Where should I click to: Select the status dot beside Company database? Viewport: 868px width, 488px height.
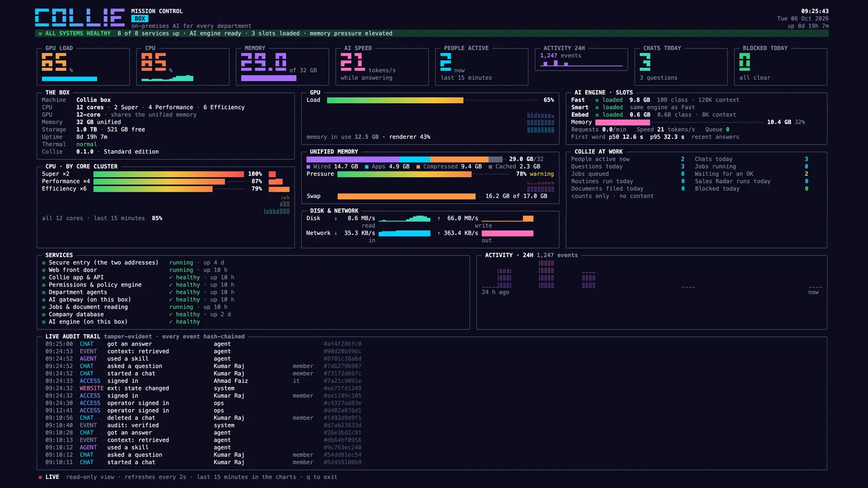(x=44, y=314)
